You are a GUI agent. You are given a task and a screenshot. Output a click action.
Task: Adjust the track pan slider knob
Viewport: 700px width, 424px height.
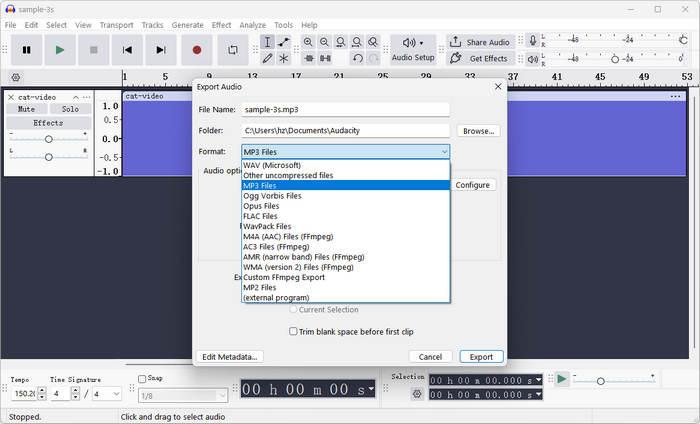(x=49, y=157)
